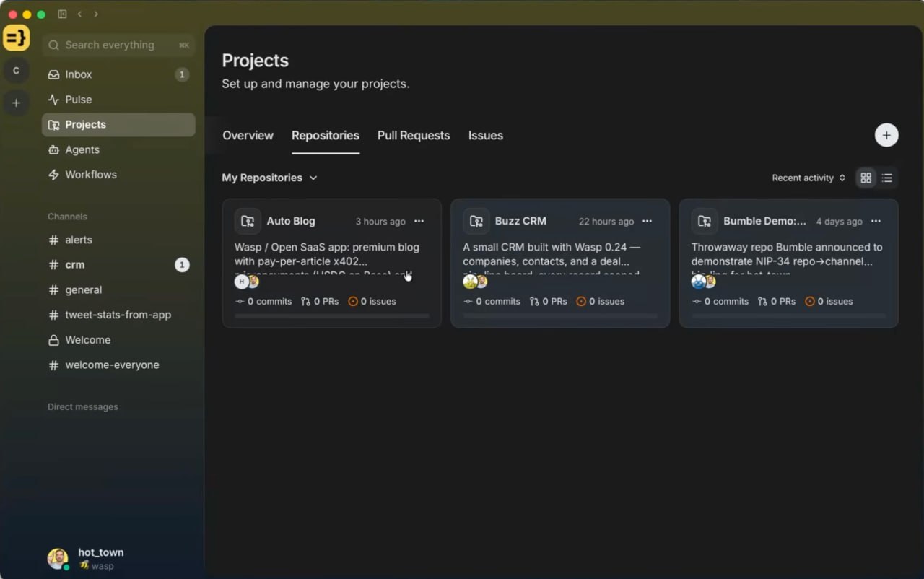Open the general channel
The width and height of the screenshot is (924, 579).
pyautogui.click(x=118, y=290)
